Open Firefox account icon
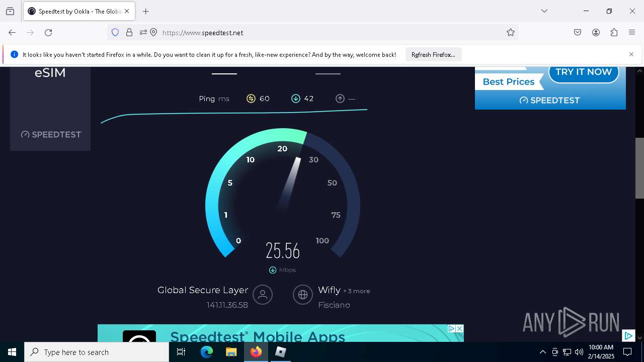The height and width of the screenshot is (362, 644). [x=596, y=33]
